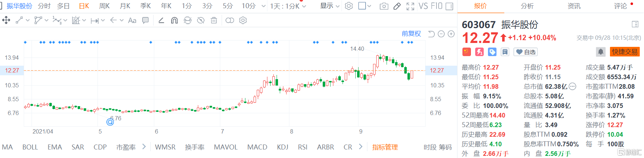
Task: Expand projection tool options arrow
Action: pos(84,20)
